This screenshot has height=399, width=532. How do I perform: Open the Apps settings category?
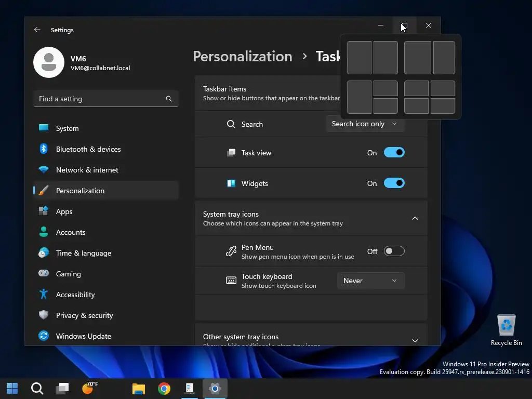click(106, 211)
